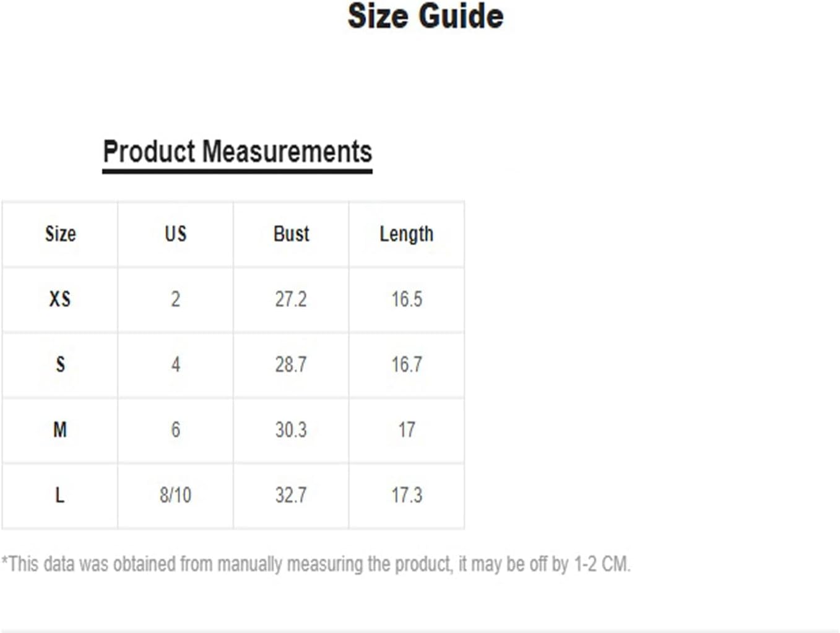Select the M size row label
Screen dimensions: 840x633
[60, 429]
